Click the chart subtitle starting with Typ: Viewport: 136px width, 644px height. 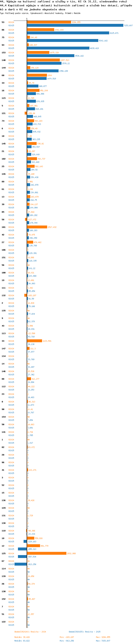point(40,13)
